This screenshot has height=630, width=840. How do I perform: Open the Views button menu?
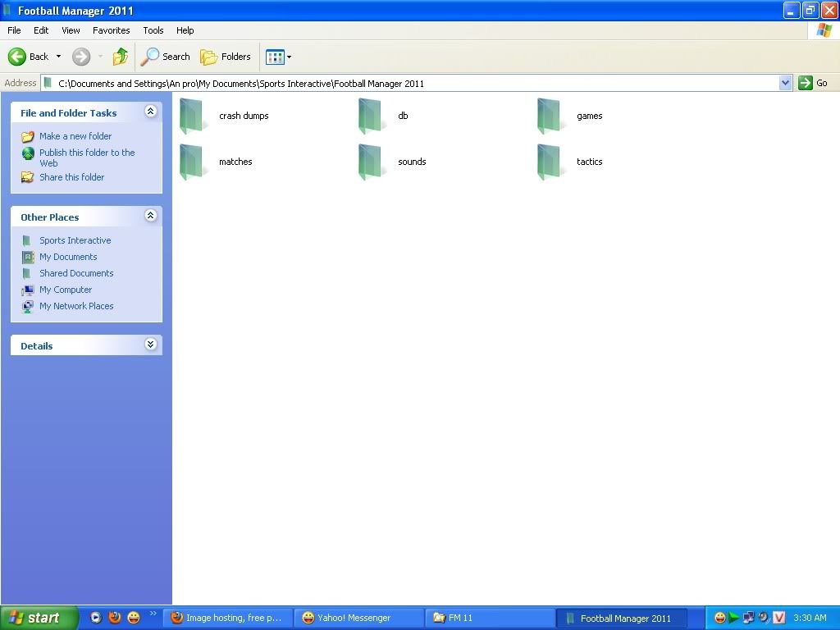click(x=278, y=57)
